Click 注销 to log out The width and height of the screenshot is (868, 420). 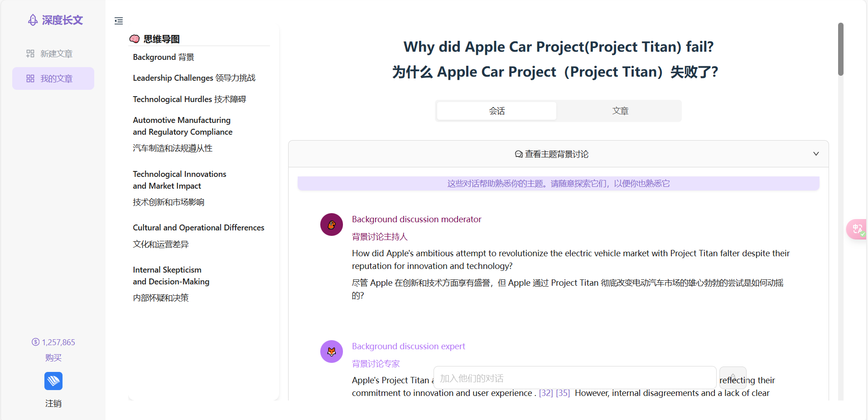tap(53, 403)
